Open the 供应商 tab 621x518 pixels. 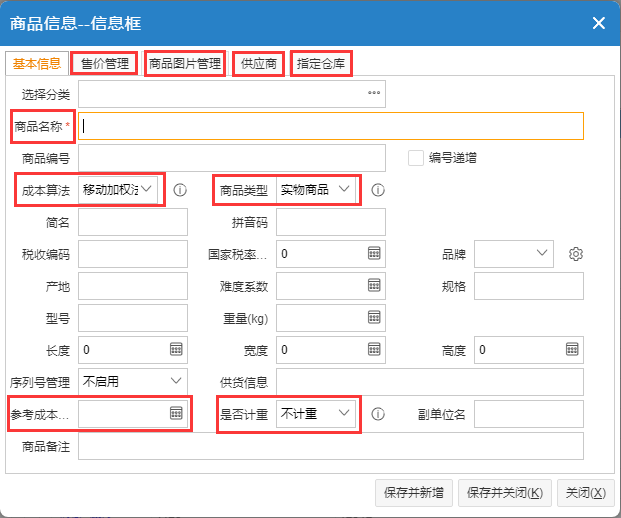tap(259, 63)
